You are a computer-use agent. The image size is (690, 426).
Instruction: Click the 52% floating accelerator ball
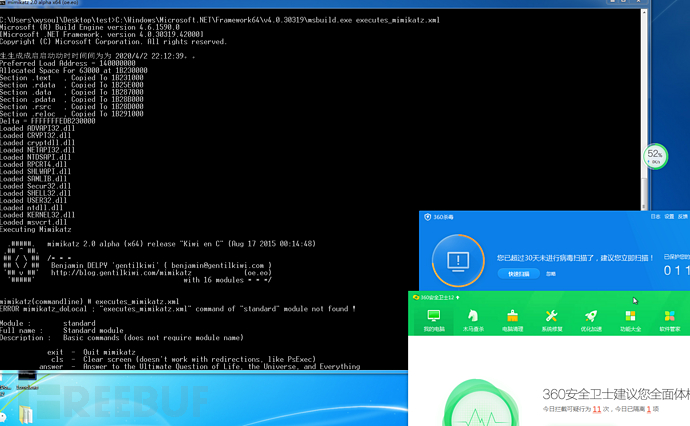pyautogui.click(x=655, y=156)
